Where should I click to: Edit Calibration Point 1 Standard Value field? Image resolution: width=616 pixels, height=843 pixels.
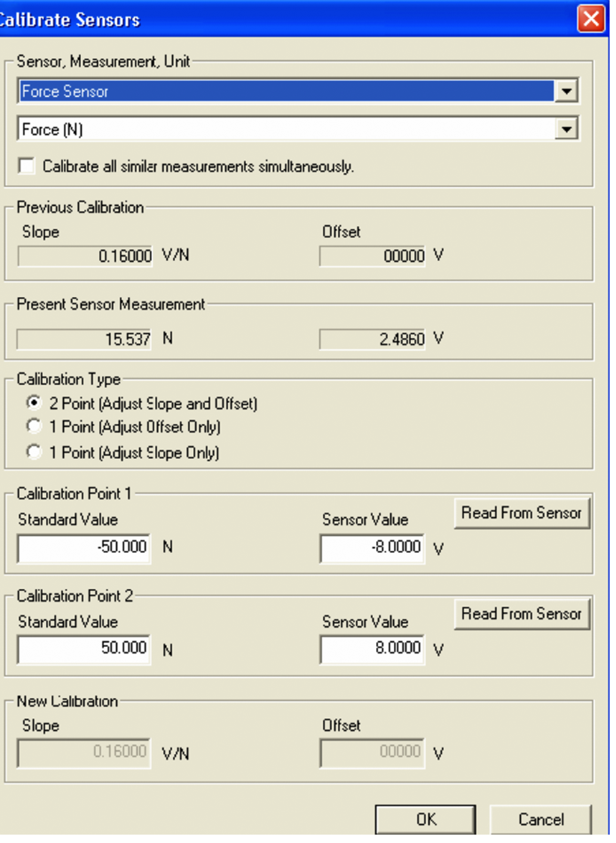tap(84, 547)
